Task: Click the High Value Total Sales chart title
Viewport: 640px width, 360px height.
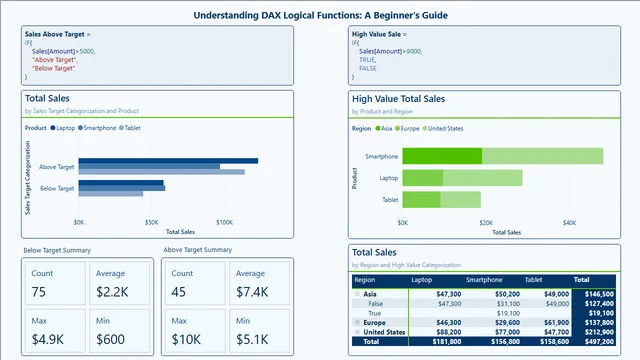Action: click(398, 99)
